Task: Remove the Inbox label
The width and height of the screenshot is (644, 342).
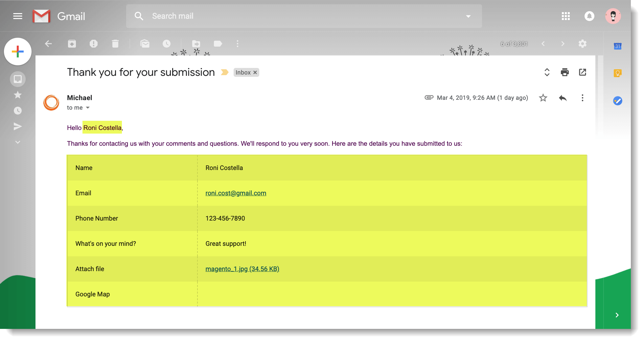Action: pyautogui.click(x=255, y=72)
